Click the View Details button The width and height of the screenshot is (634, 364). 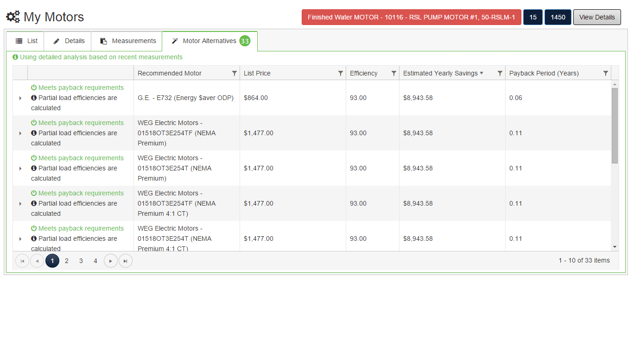tap(596, 17)
